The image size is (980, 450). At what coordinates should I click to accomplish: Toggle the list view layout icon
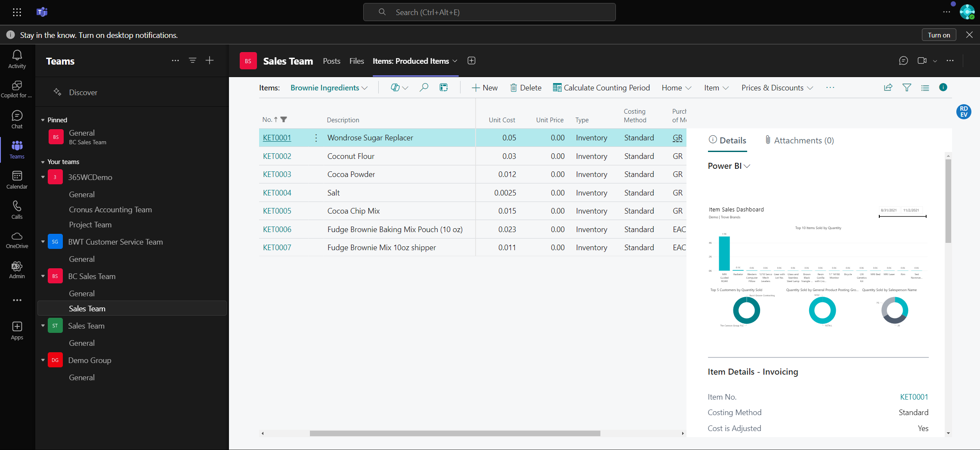pos(925,87)
